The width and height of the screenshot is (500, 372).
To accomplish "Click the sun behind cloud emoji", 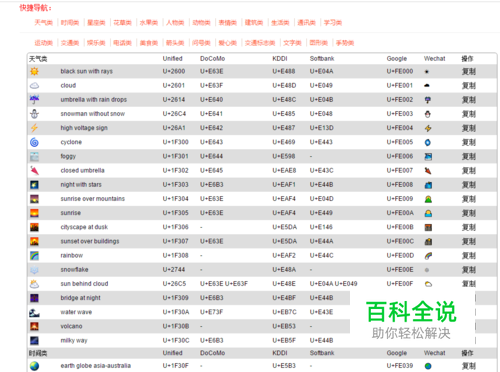I will 34,284.
